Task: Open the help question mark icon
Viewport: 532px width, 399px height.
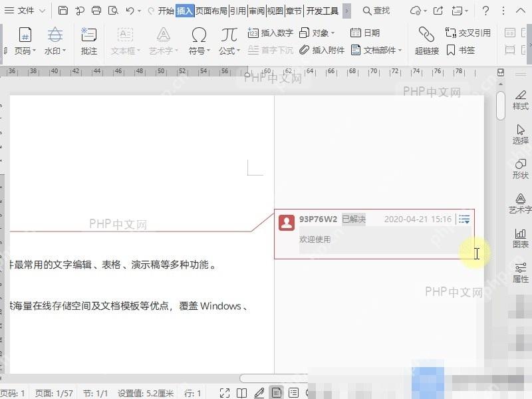Action: pyautogui.click(x=486, y=11)
